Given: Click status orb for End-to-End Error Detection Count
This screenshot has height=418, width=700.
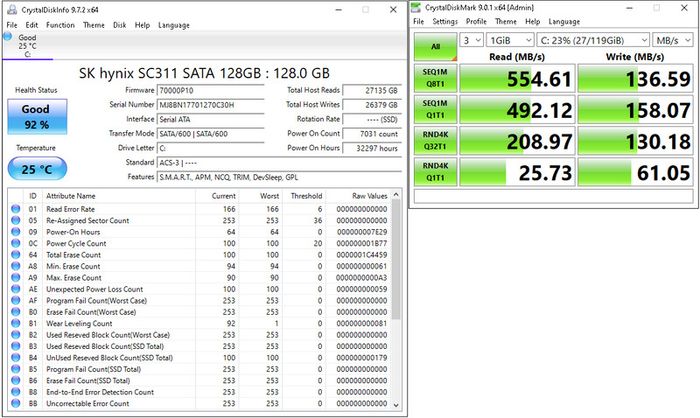Looking at the screenshot, I should point(16,392).
